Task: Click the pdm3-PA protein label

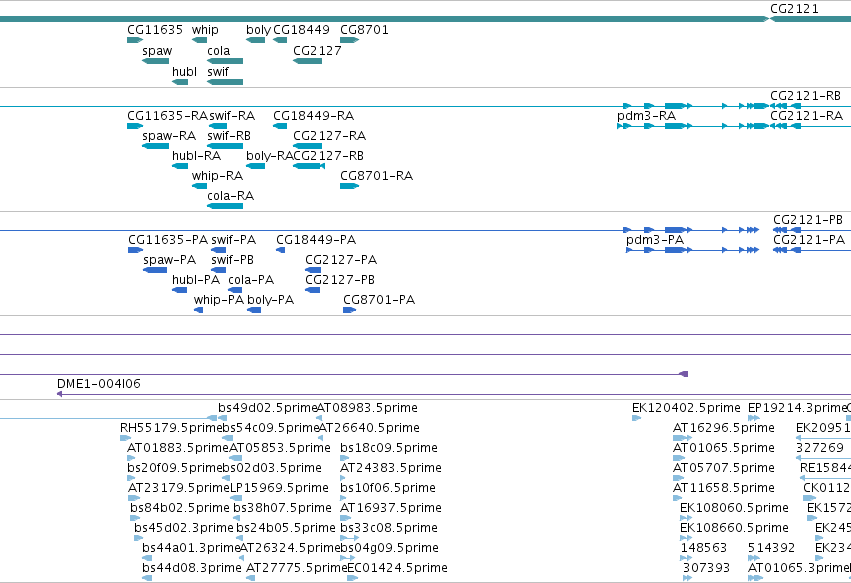Action: click(655, 240)
